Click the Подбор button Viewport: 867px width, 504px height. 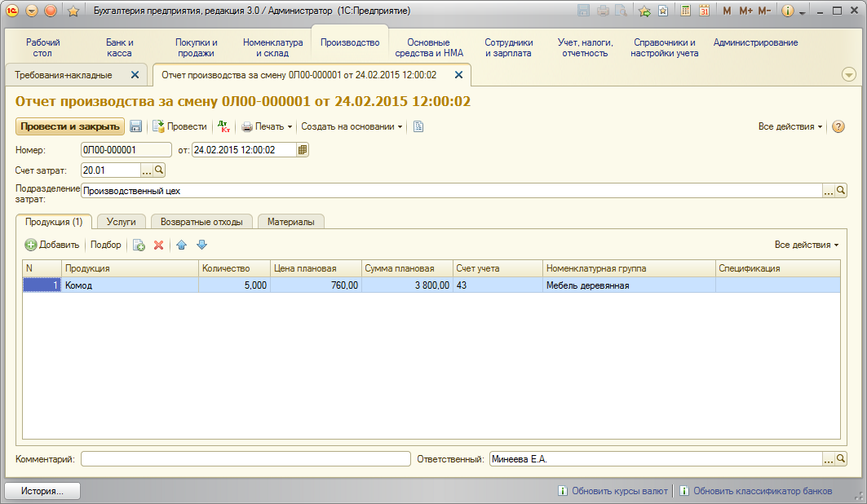click(x=105, y=245)
